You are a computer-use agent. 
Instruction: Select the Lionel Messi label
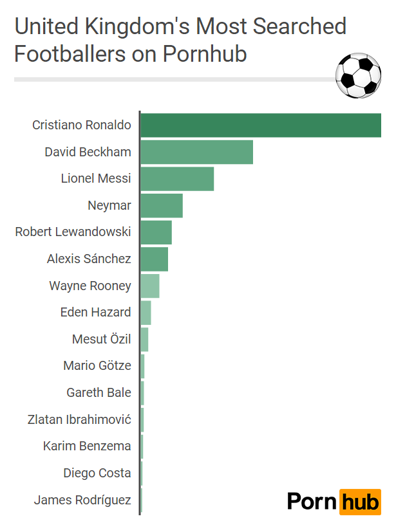tap(96, 179)
